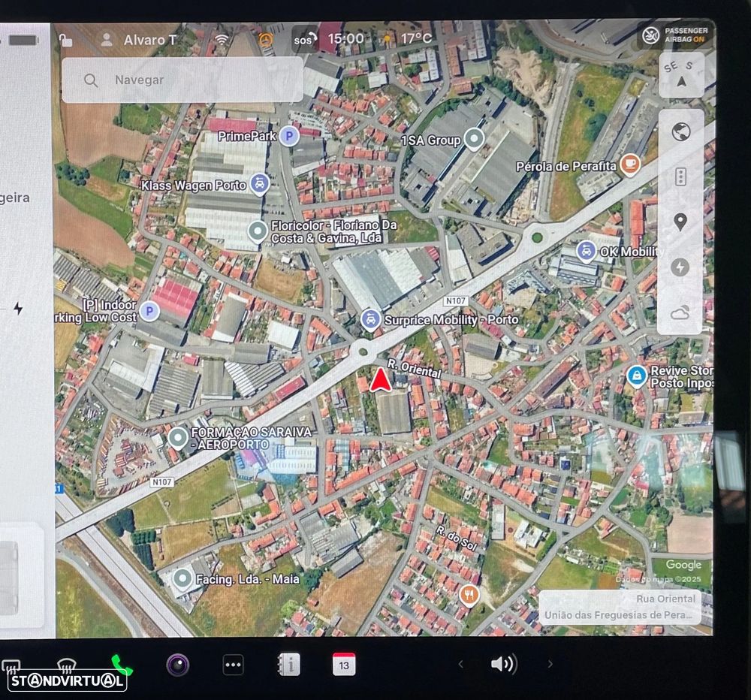Open the owner's manual app icon
Image resolution: width=751 pixels, height=700 pixels.
(289, 665)
